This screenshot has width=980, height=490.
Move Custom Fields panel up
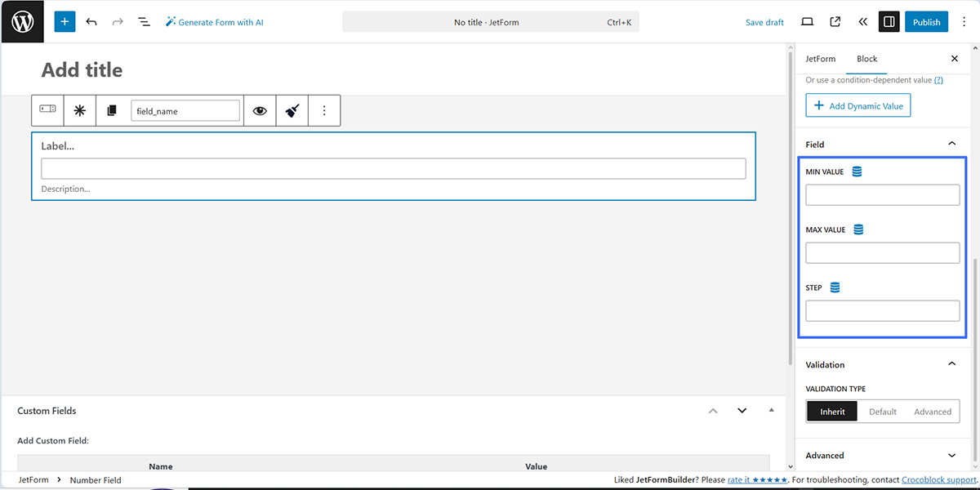[713, 411]
